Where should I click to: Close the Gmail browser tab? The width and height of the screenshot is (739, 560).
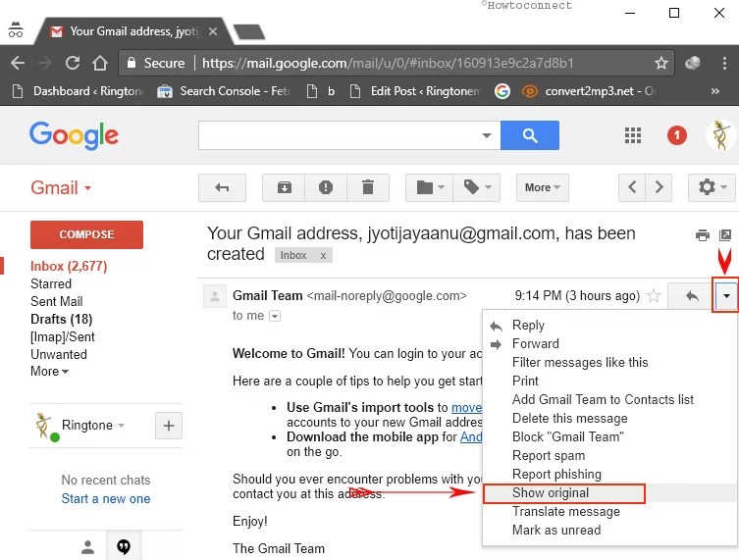pyautogui.click(x=213, y=31)
